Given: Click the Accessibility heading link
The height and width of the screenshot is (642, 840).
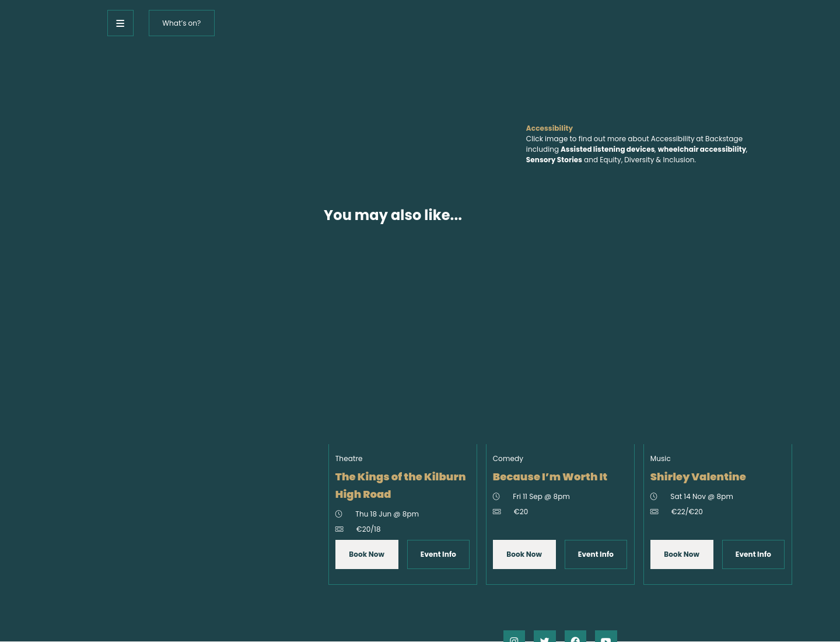Looking at the screenshot, I should coord(549,128).
